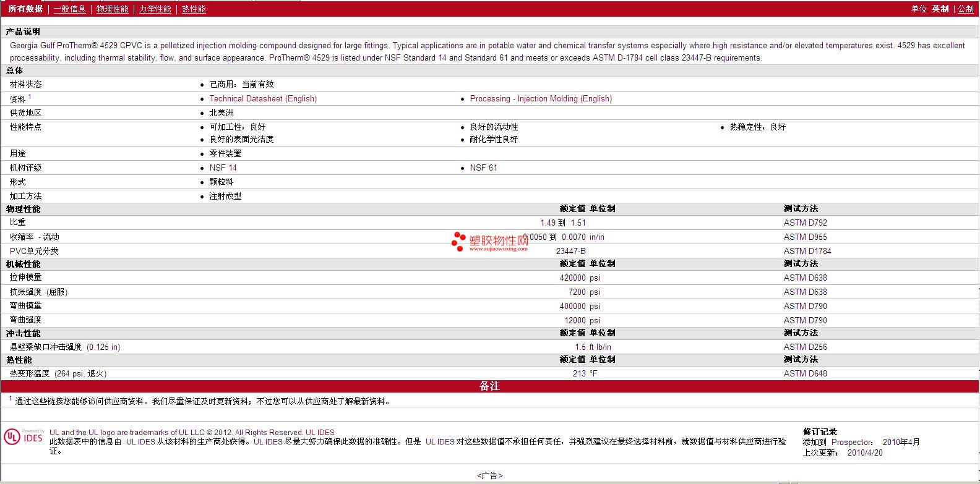The image size is (980, 484).
Task: Click the 修订记录 heading
Action: tap(820, 431)
